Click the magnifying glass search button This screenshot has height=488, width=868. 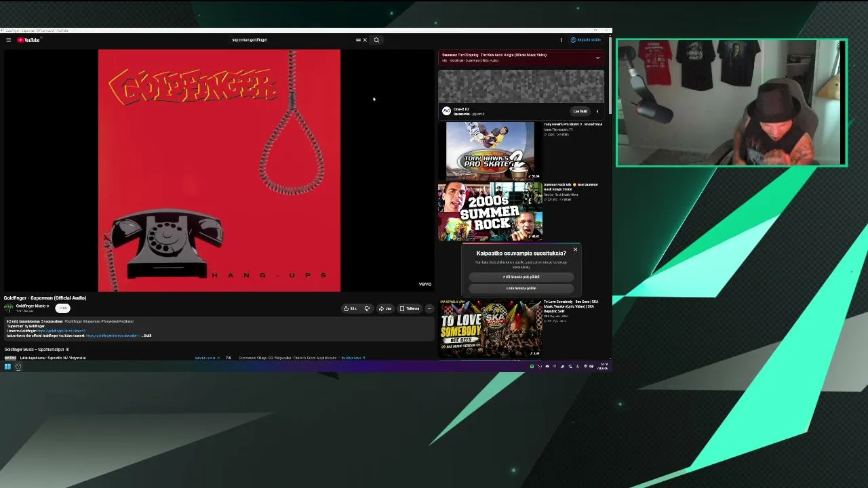pyautogui.click(x=376, y=40)
